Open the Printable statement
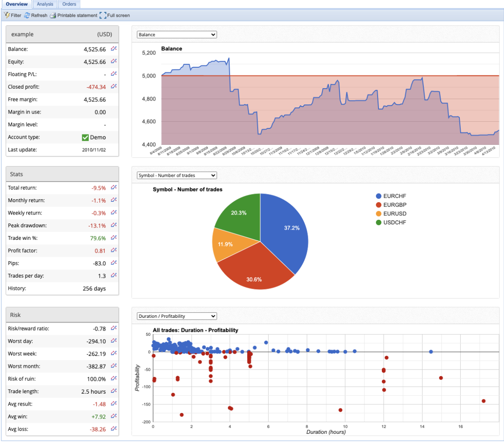The width and height of the screenshot is (504, 442). pyautogui.click(x=73, y=15)
